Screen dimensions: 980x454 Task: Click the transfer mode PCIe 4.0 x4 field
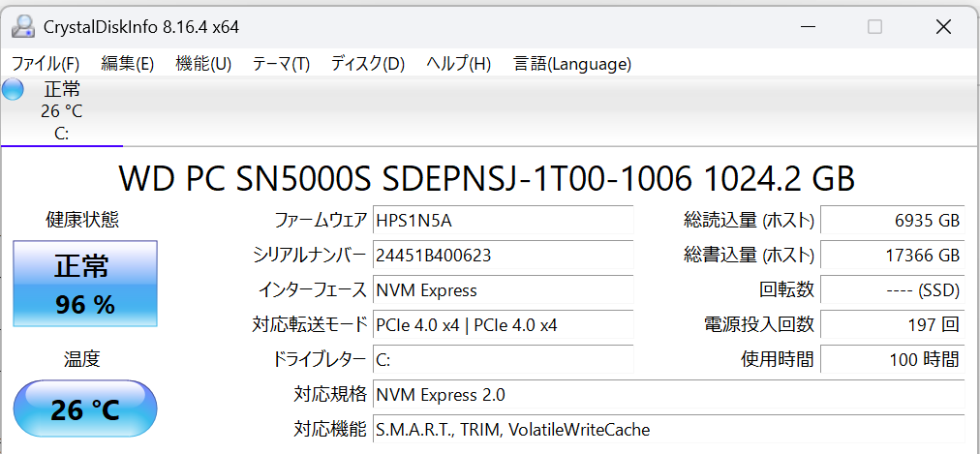[x=503, y=325]
